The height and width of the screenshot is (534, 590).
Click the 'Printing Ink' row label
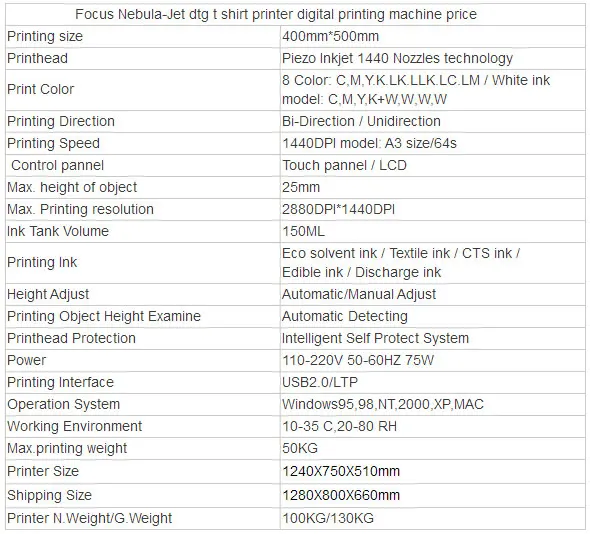point(42,263)
